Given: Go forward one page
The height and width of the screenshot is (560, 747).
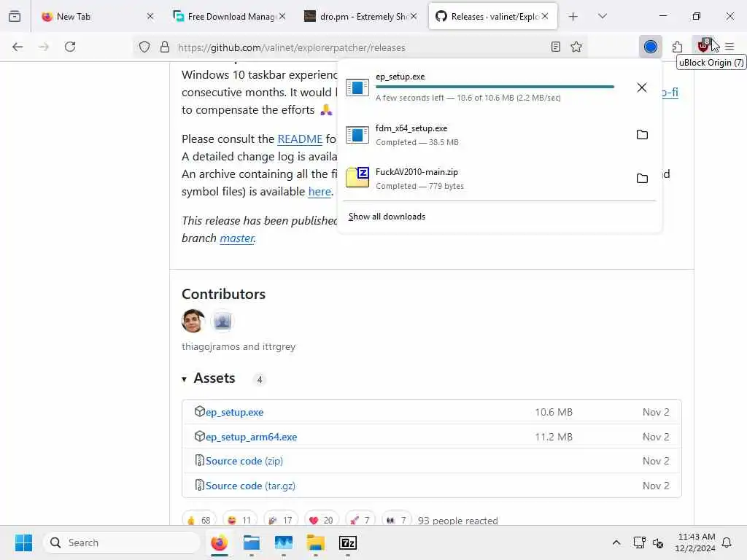Looking at the screenshot, I should click(44, 47).
